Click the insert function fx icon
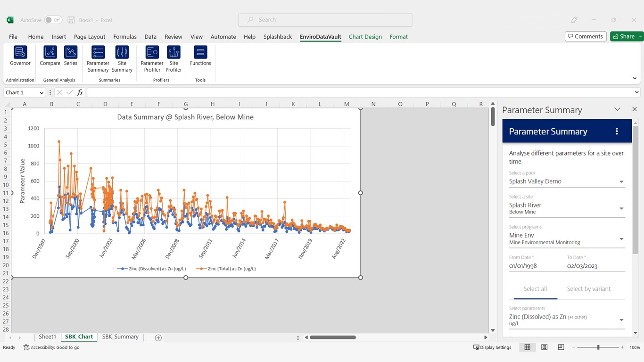This screenshot has width=644, height=362. (x=80, y=92)
